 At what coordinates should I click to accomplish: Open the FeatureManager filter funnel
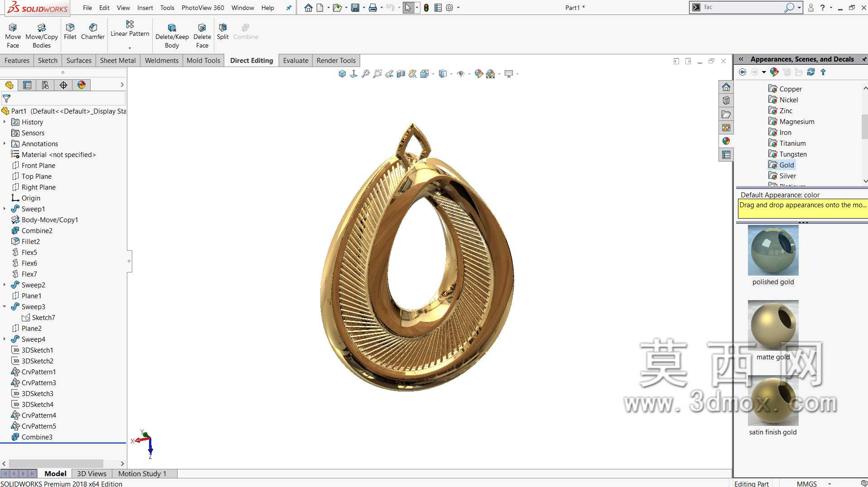(x=7, y=98)
